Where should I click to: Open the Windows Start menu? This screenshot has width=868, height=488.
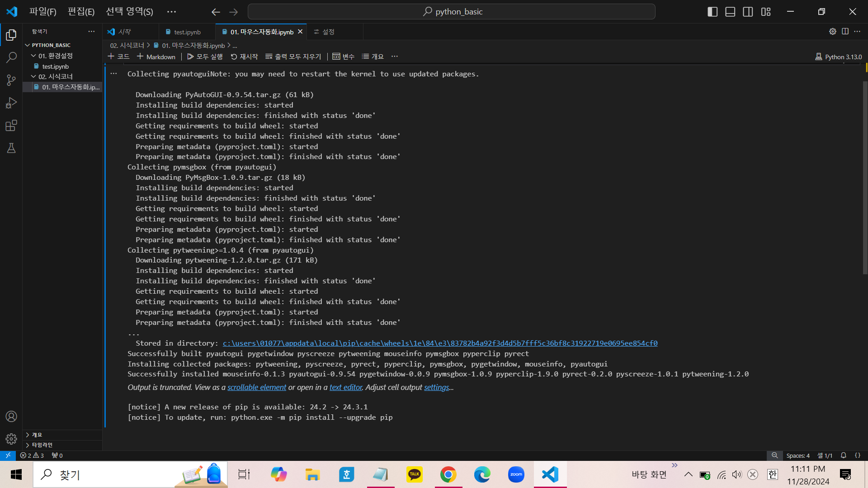(x=16, y=474)
